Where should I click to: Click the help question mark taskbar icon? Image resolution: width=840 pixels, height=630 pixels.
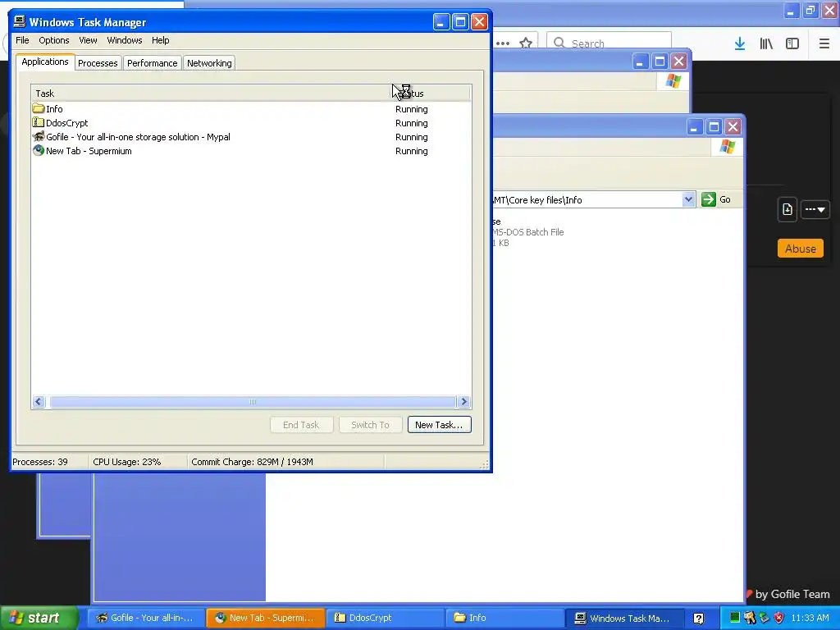click(x=699, y=619)
